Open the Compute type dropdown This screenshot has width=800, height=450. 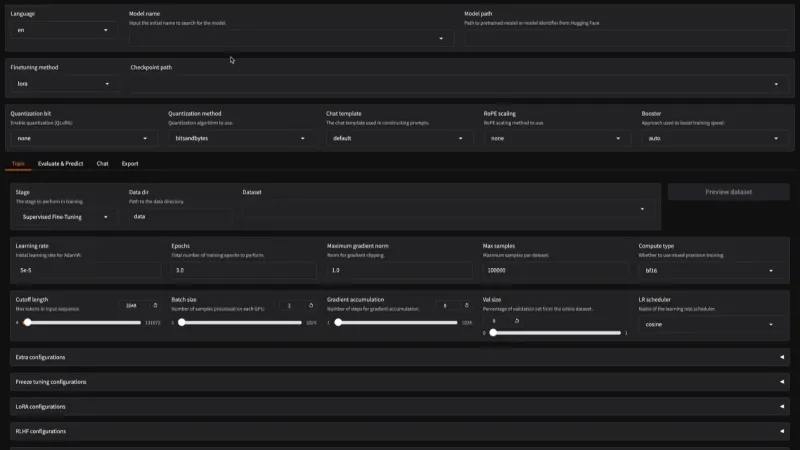pyautogui.click(x=711, y=270)
